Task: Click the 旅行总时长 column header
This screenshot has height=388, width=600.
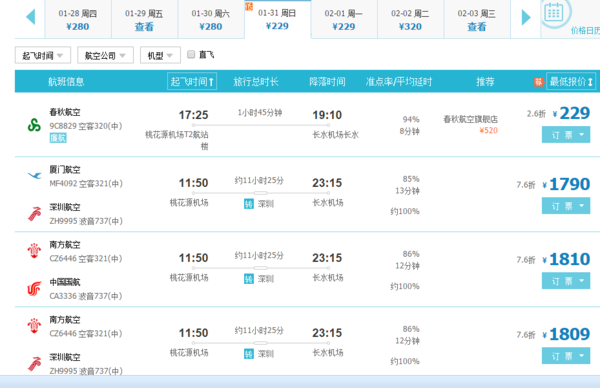Action: pos(256,82)
